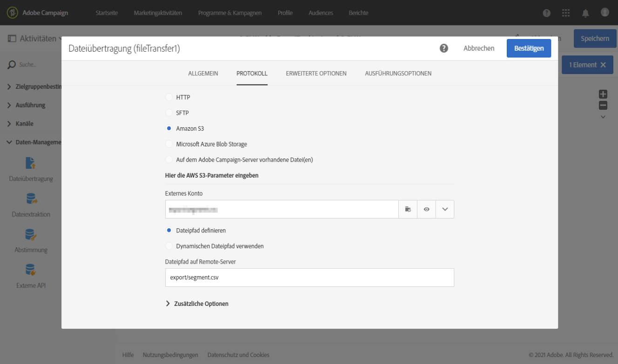This screenshot has height=364, width=618.
Task: Click the Aktivitäten panel icon
Action: point(12,39)
